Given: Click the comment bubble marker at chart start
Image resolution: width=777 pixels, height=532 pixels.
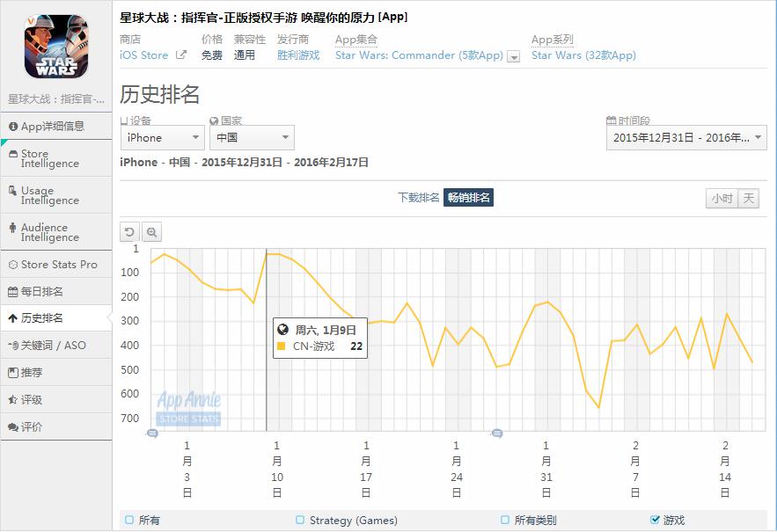Looking at the screenshot, I should point(152,434).
